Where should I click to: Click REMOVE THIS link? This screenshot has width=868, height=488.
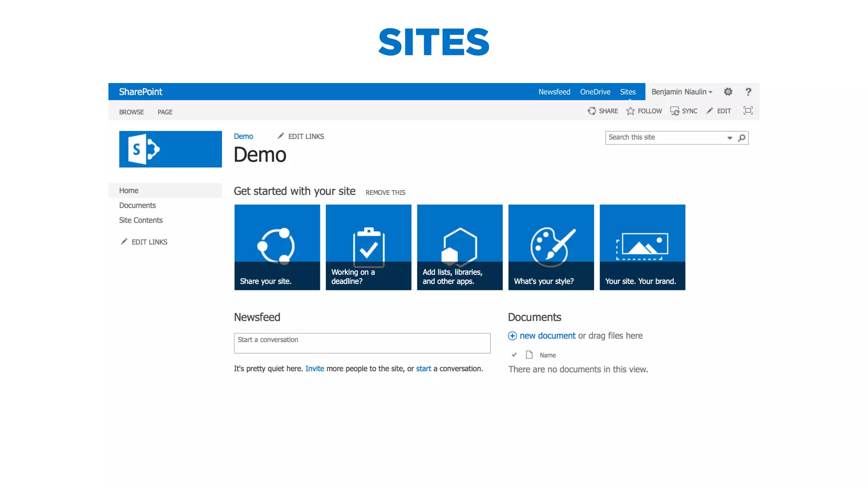click(x=385, y=193)
